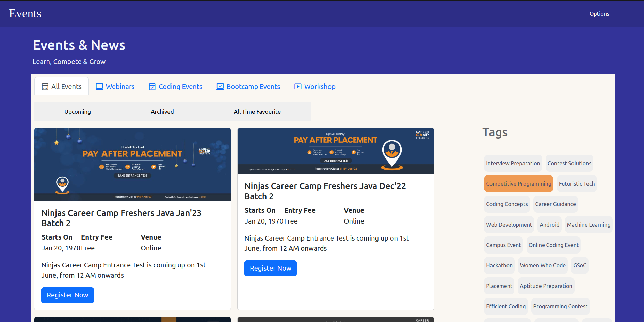Choose the Machine Learning tag
The height and width of the screenshot is (322, 644).
click(x=589, y=225)
